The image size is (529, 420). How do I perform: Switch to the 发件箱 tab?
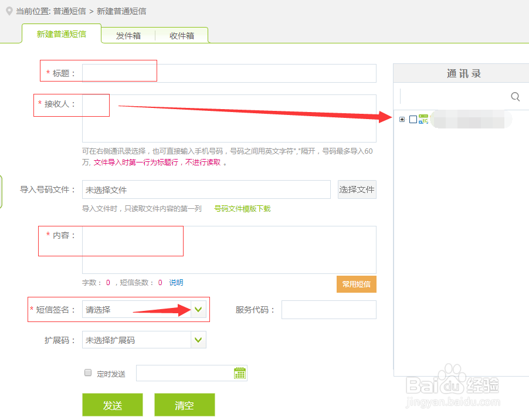click(x=127, y=35)
